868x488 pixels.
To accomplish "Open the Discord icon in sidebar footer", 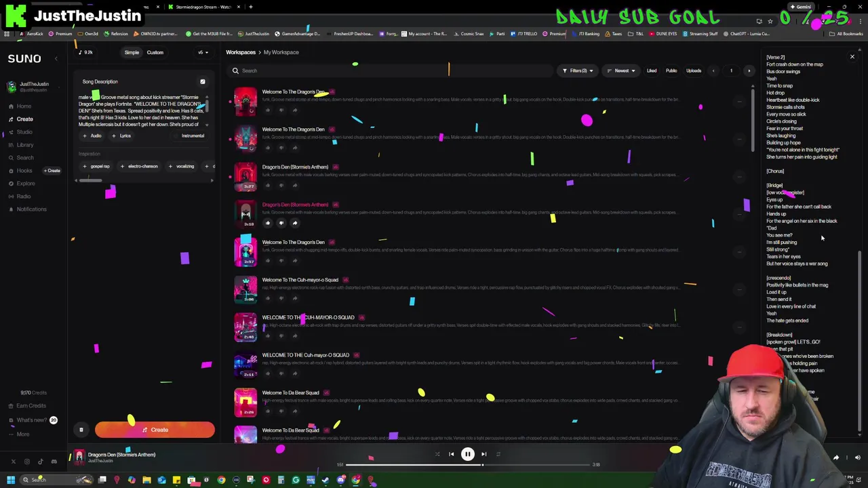I will pyautogui.click(x=54, y=462).
